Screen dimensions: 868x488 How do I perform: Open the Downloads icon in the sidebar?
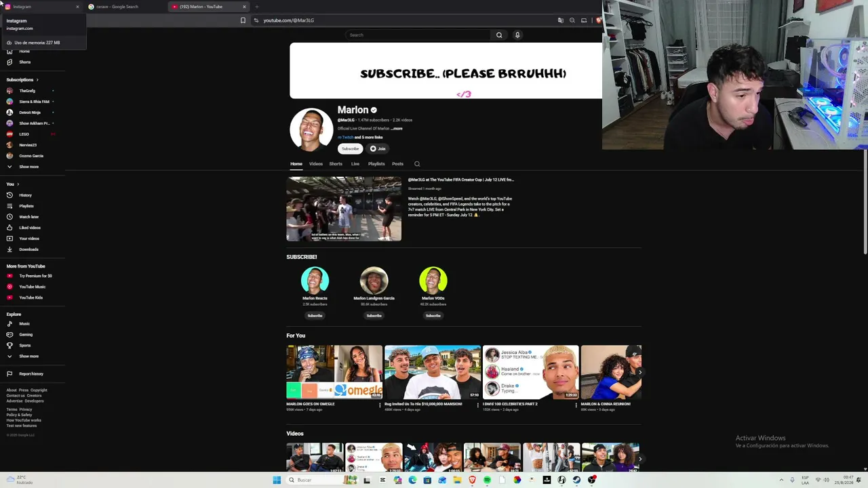pos(9,249)
